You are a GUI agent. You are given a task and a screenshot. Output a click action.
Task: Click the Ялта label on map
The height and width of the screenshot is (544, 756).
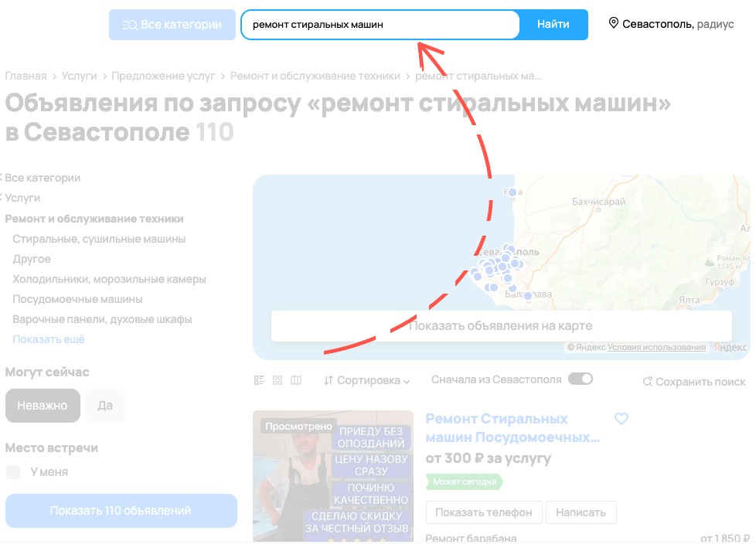tap(690, 300)
